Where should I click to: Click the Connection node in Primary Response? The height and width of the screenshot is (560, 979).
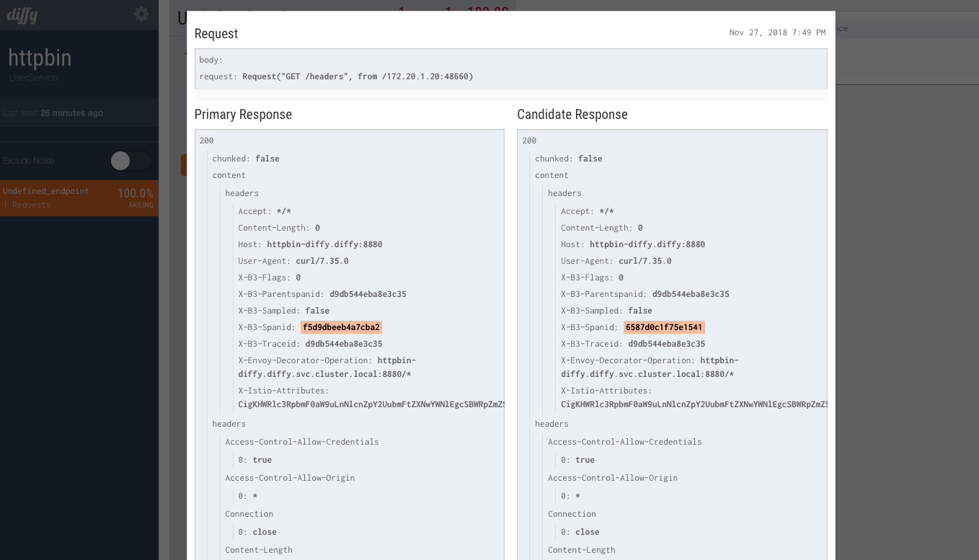click(x=249, y=514)
